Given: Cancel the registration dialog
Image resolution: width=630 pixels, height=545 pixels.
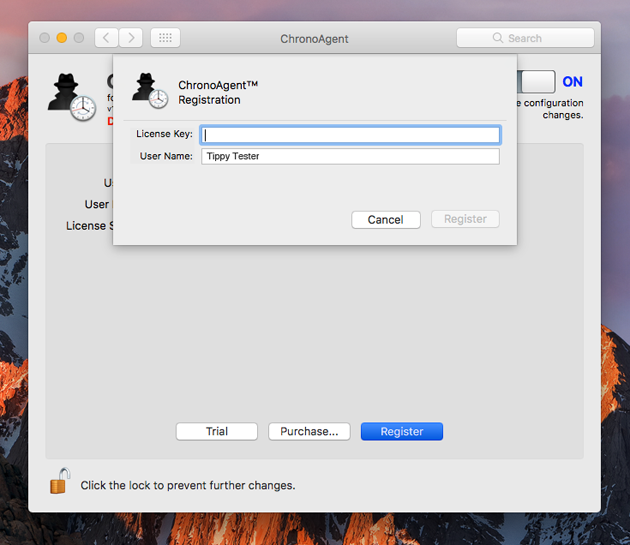Looking at the screenshot, I should 386,220.
